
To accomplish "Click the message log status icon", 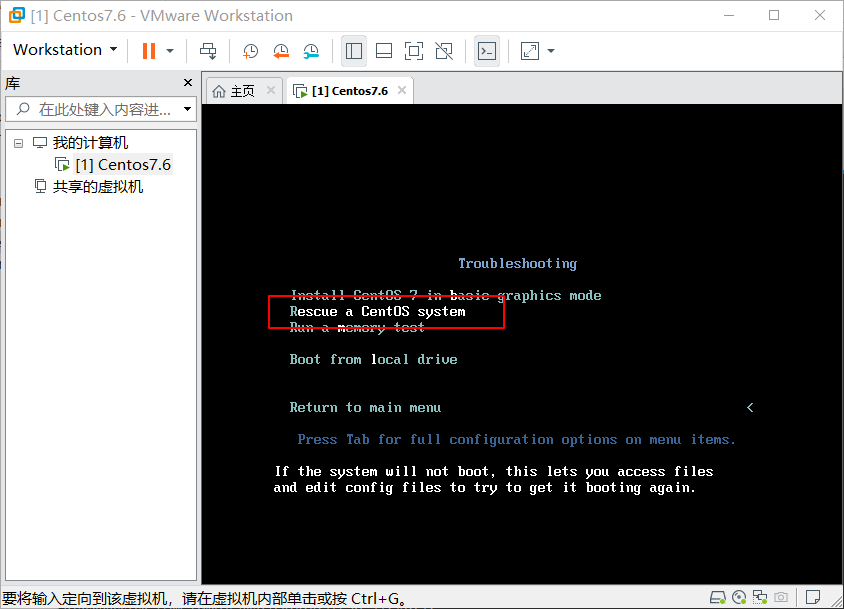I will 813,597.
